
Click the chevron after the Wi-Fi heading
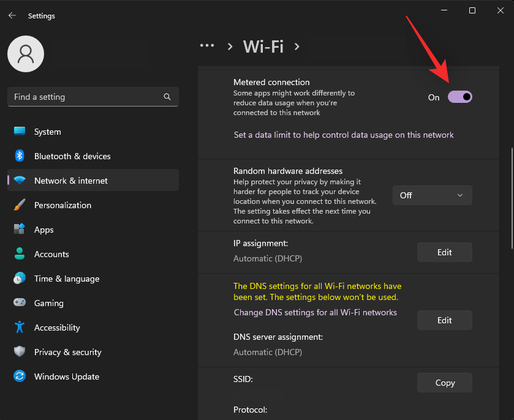tap(297, 47)
